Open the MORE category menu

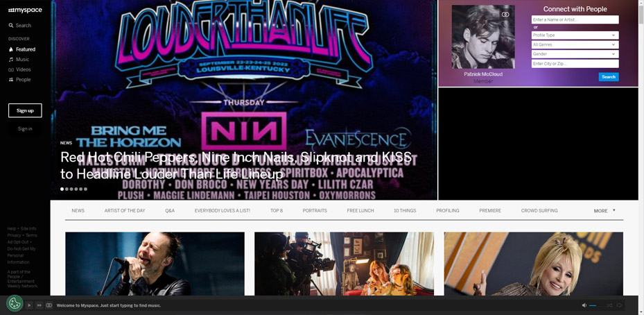click(604, 210)
